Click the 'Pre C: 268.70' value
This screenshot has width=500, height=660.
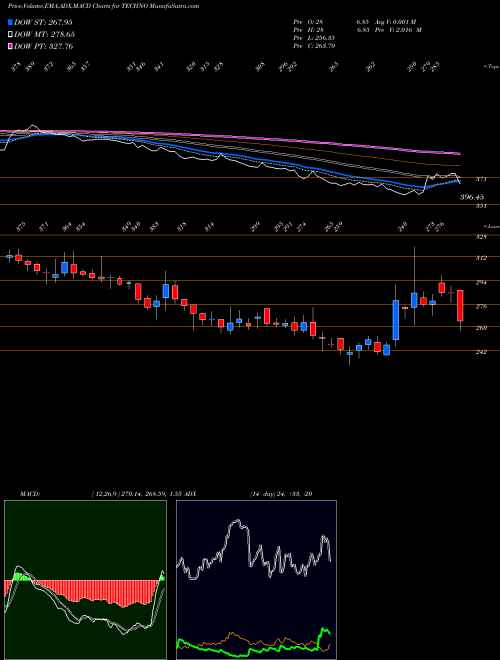click(x=314, y=46)
